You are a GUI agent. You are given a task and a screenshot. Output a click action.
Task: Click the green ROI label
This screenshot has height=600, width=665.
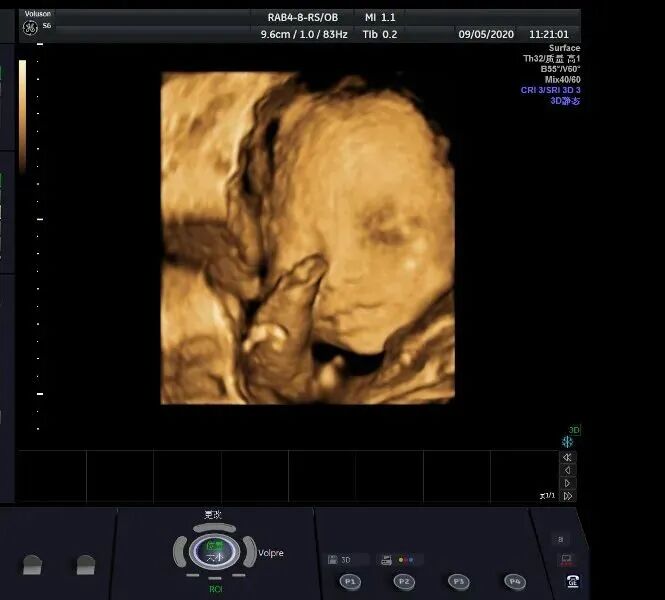215,589
